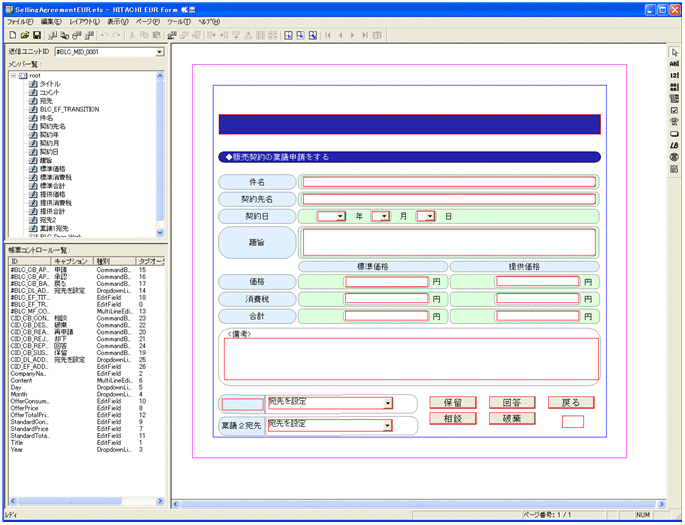The image size is (685, 525).
Task: Select the arrow pointer tool in palette
Action: coord(675,51)
